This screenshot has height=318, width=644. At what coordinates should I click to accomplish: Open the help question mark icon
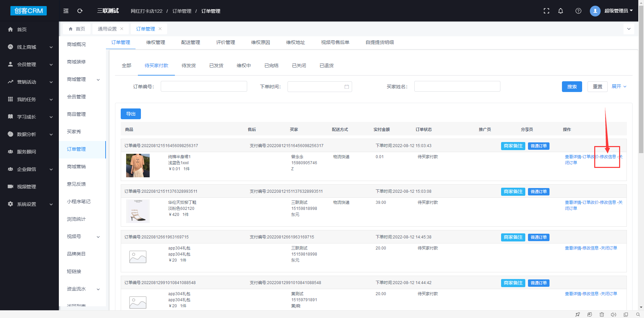click(x=578, y=11)
